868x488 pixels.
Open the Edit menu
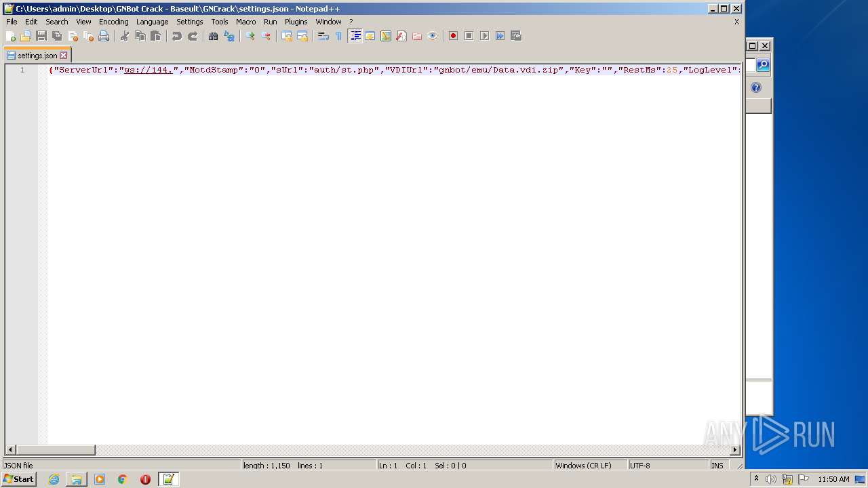pos(31,22)
